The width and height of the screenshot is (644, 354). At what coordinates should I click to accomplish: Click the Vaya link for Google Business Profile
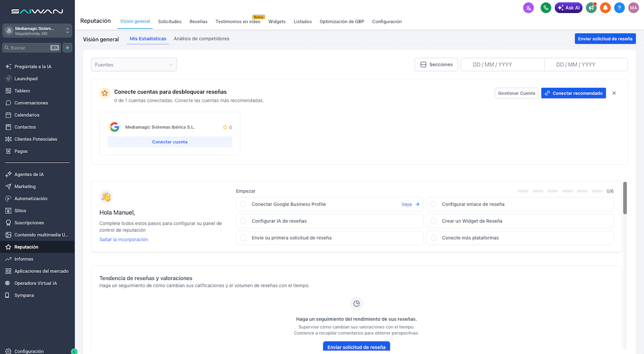pos(410,204)
